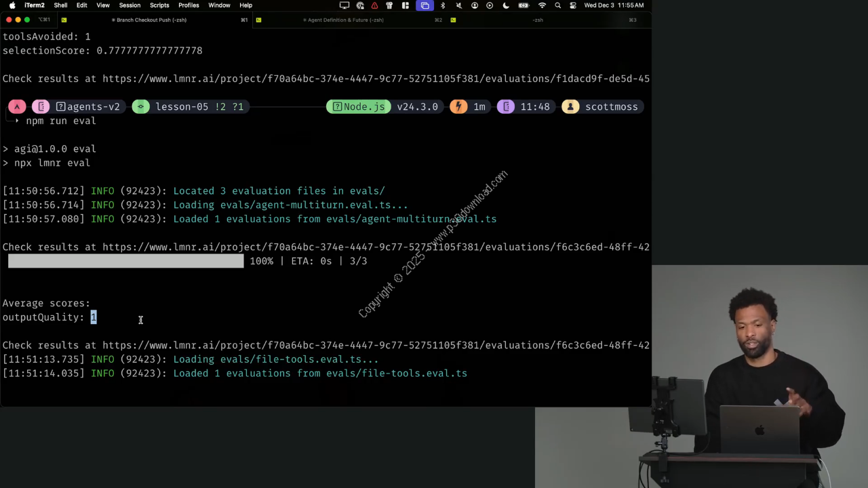Open Control Center toggles icon
The width and height of the screenshot is (868, 488).
point(573,5)
